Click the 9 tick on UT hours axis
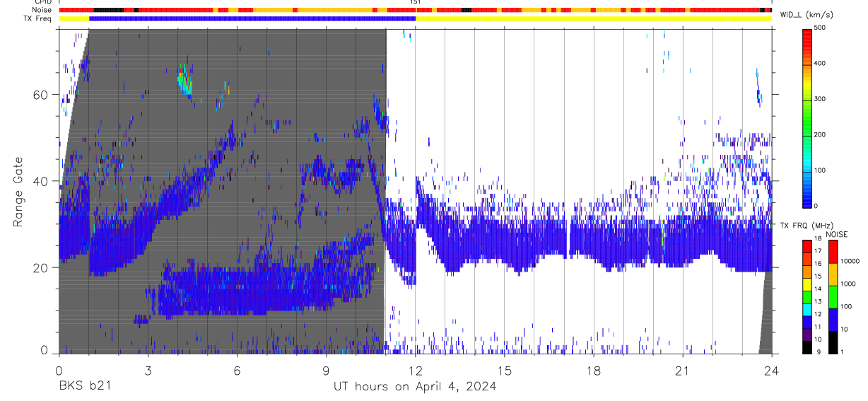The image size is (868, 401). [326, 371]
